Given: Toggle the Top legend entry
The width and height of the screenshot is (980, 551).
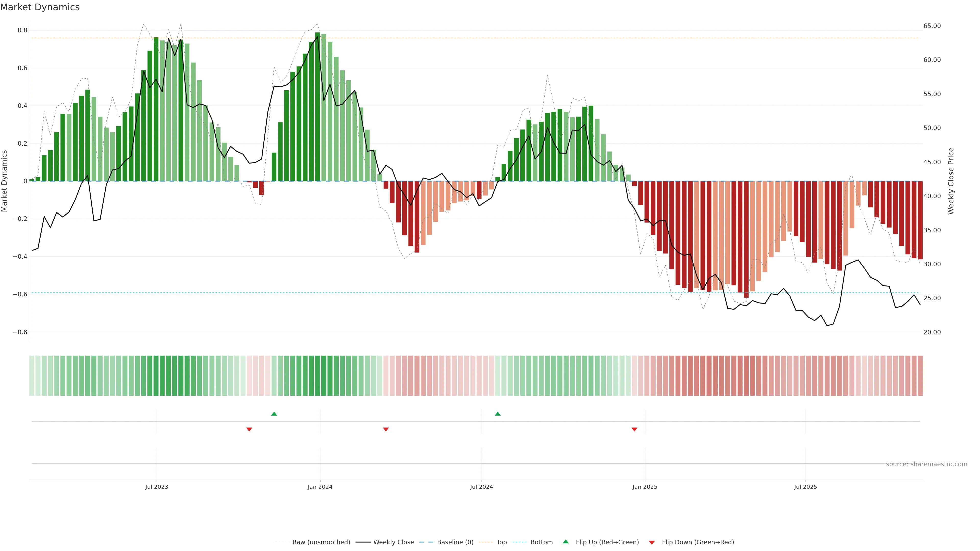Looking at the screenshot, I should pos(501,542).
